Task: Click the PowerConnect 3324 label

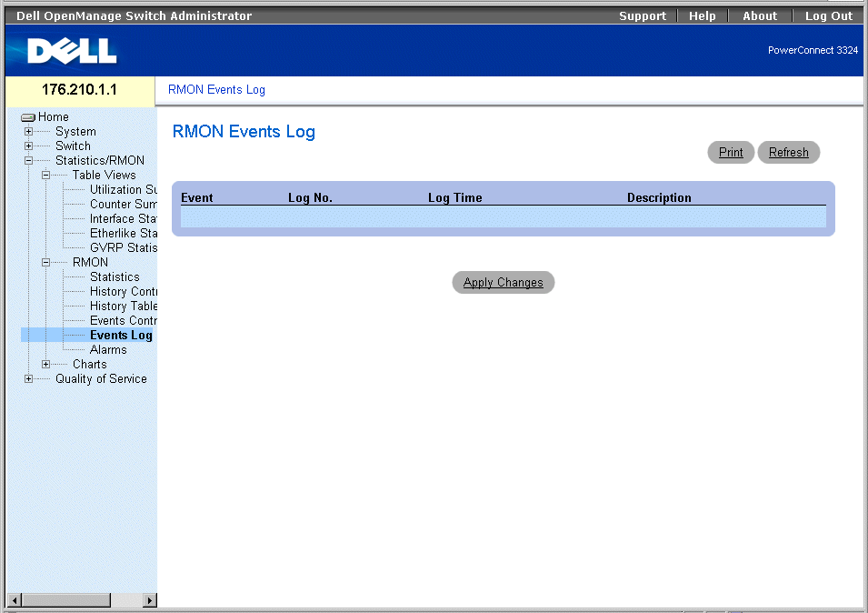Action: [x=813, y=50]
